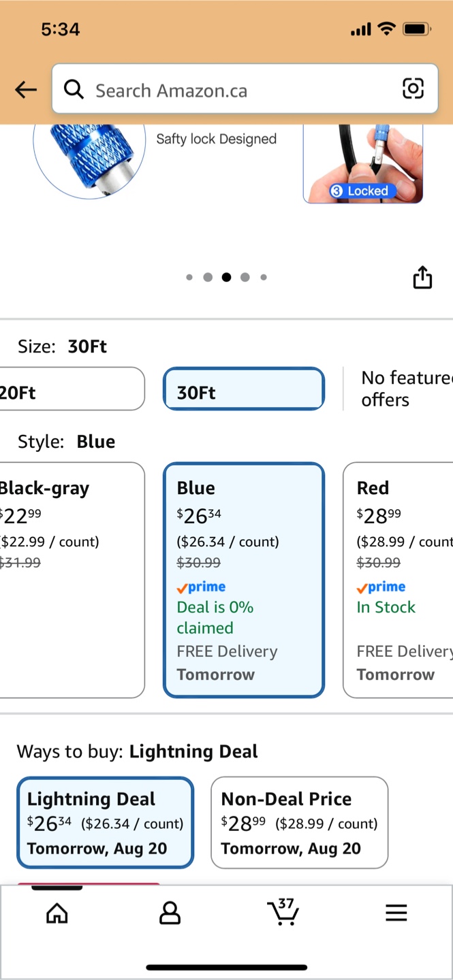This screenshot has width=453, height=980.
Task: Tap the back arrow icon
Action: [x=26, y=89]
